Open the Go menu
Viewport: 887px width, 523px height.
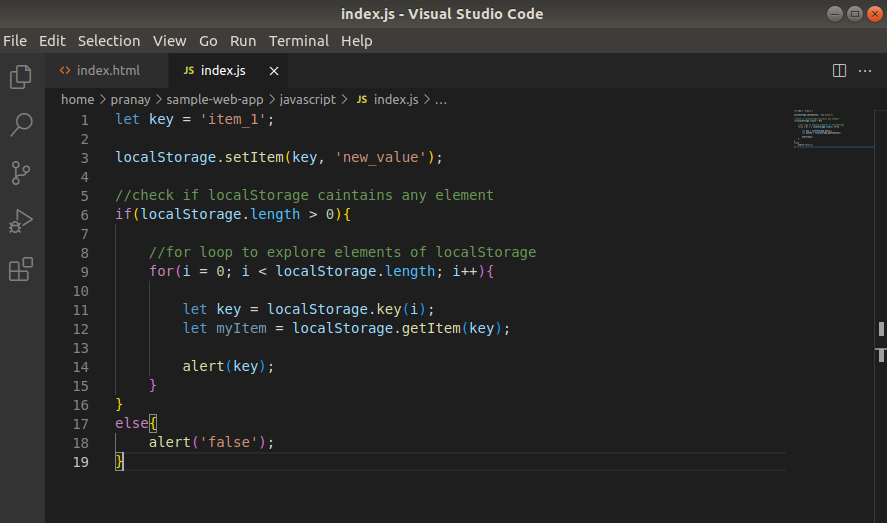click(208, 41)
